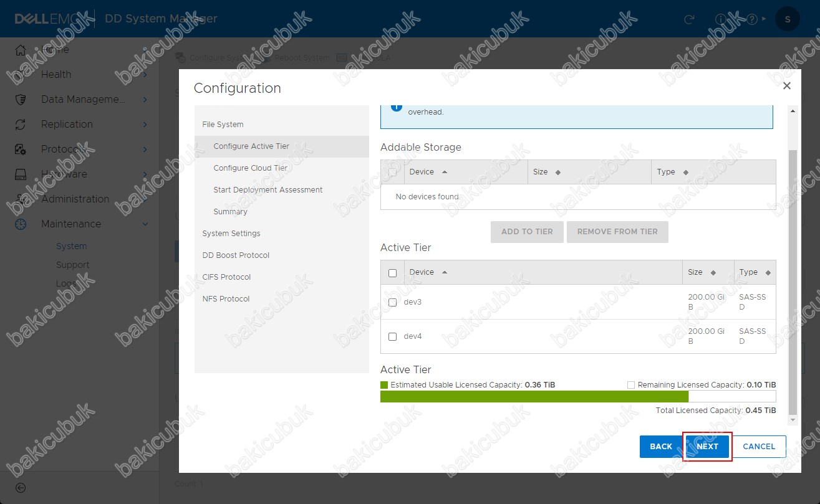Click the ADD TO TIER button
820x504 pixels.
pyautogui.click(x=527, y=232)
